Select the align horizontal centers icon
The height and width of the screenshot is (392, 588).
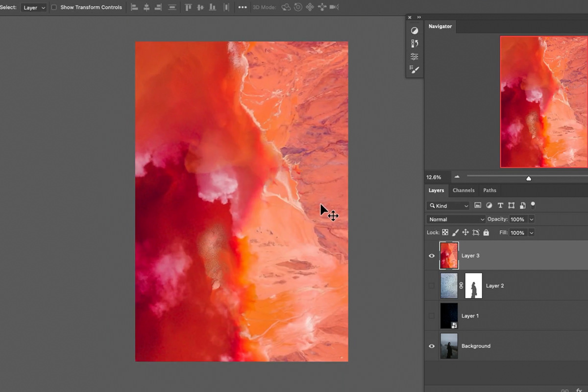147,7
